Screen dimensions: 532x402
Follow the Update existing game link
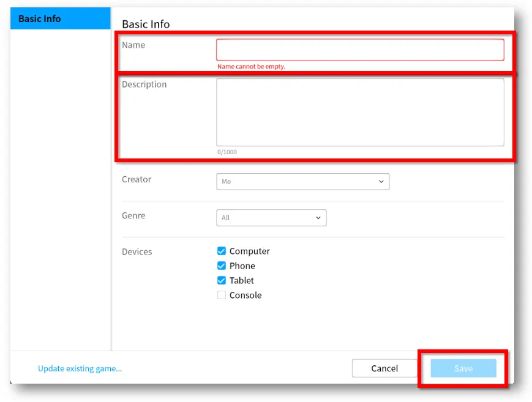pos(80,368)
